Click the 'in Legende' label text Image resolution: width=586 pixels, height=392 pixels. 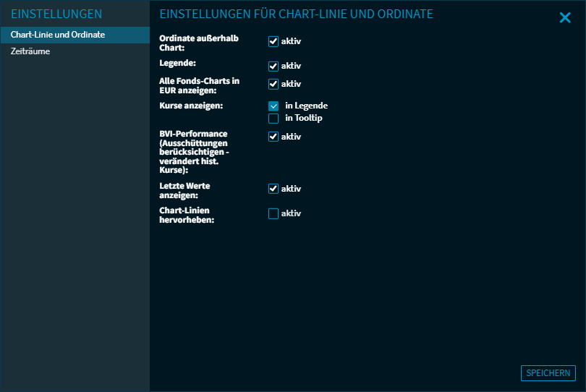pyautogui.click(x=306, y=106)
